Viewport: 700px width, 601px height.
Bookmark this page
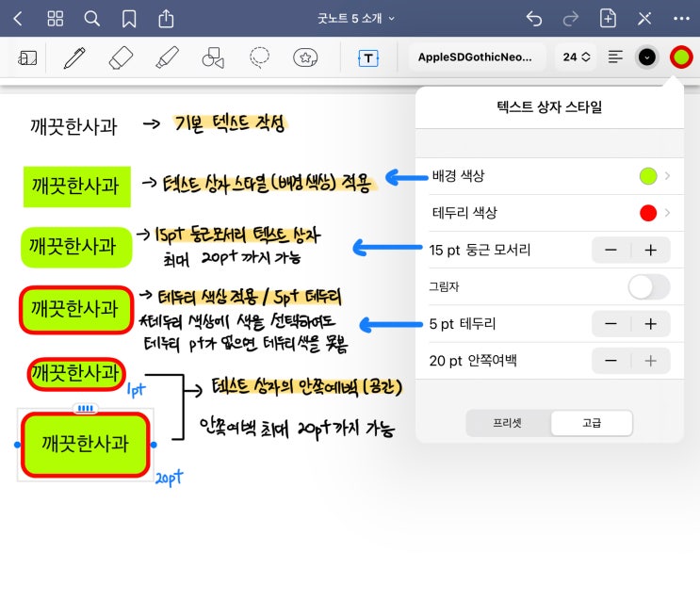tap(129, 19)
